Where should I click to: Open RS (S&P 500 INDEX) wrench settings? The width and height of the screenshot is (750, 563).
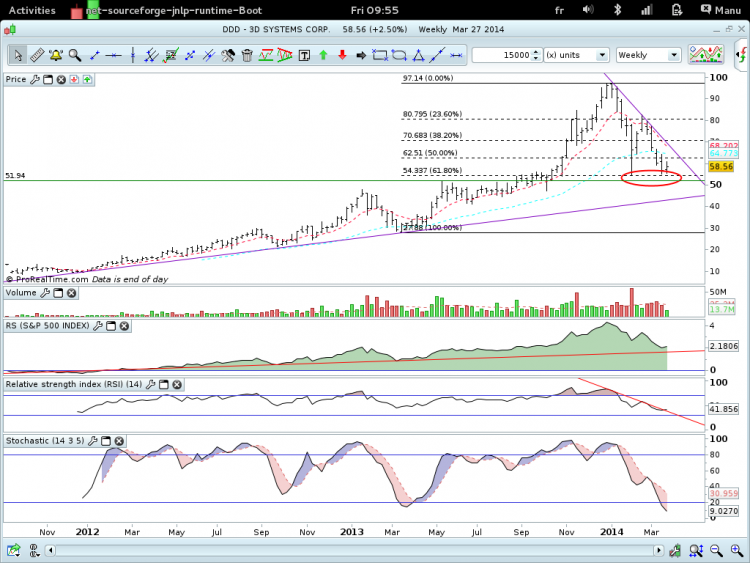98,326
